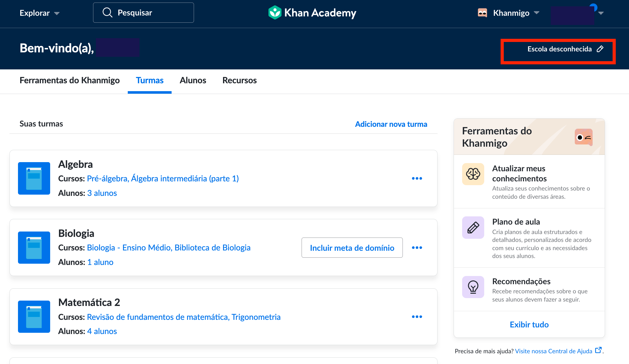Open Revisão de fundamentos de matemática link
The width and height of the screenshot is (629, 364).
click(x=158, y=317)
